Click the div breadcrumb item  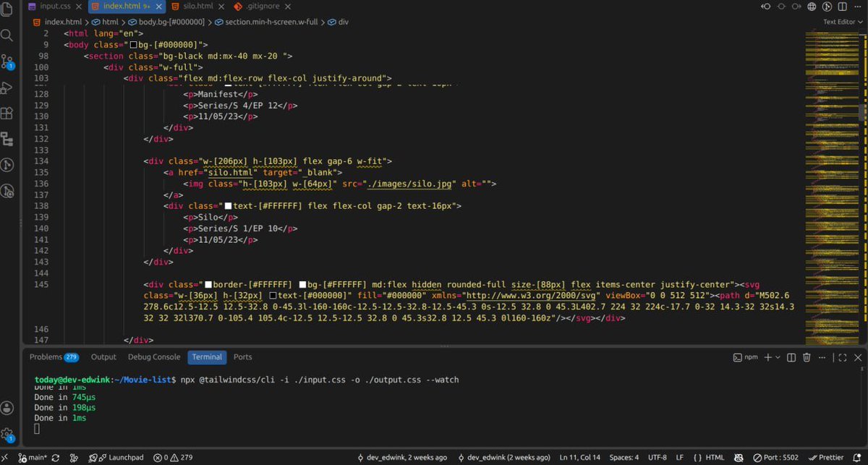(x=339, y=22)
